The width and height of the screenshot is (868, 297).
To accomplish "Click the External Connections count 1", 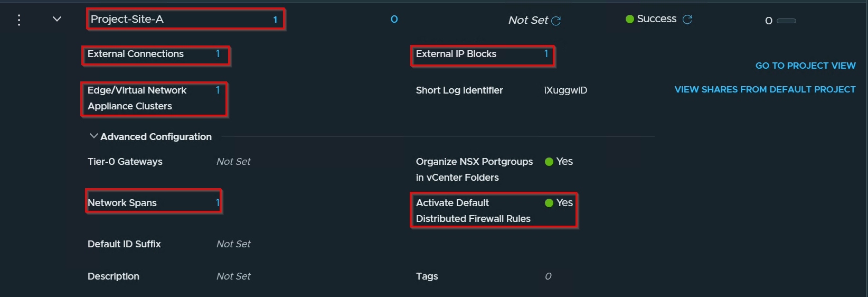I will pyautogui.click(x=218, y=53).
